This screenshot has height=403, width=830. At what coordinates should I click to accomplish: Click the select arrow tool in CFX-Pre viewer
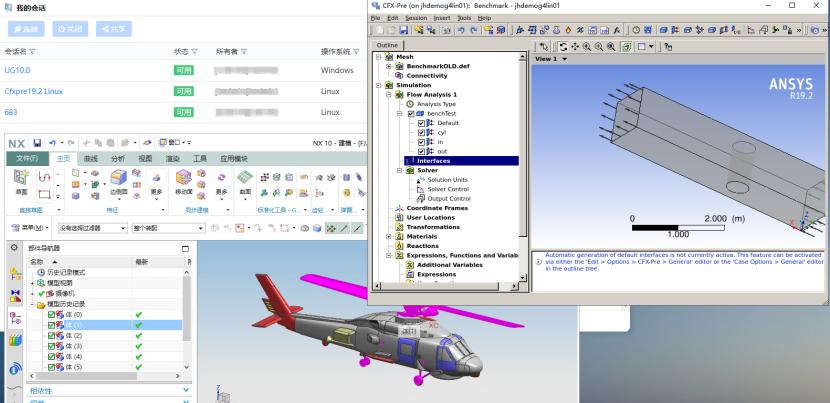pos(544,47)
